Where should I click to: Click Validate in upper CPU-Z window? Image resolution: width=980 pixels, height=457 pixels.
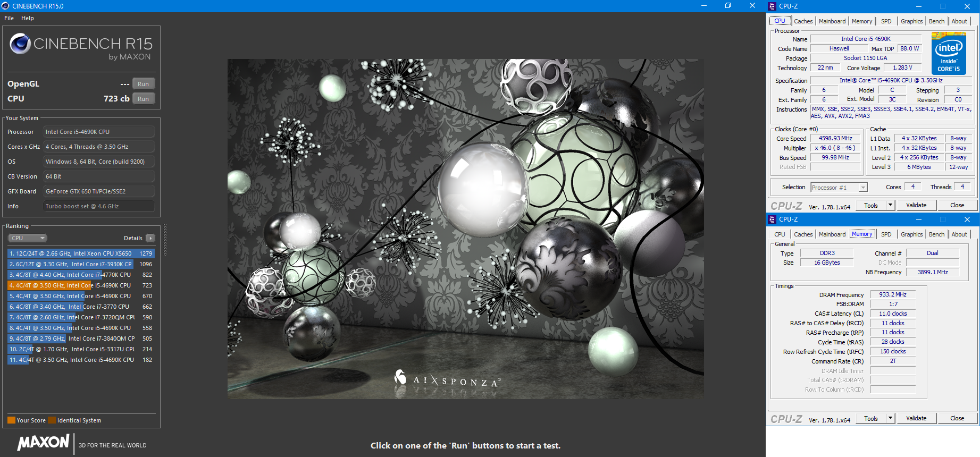click(916, 205)
